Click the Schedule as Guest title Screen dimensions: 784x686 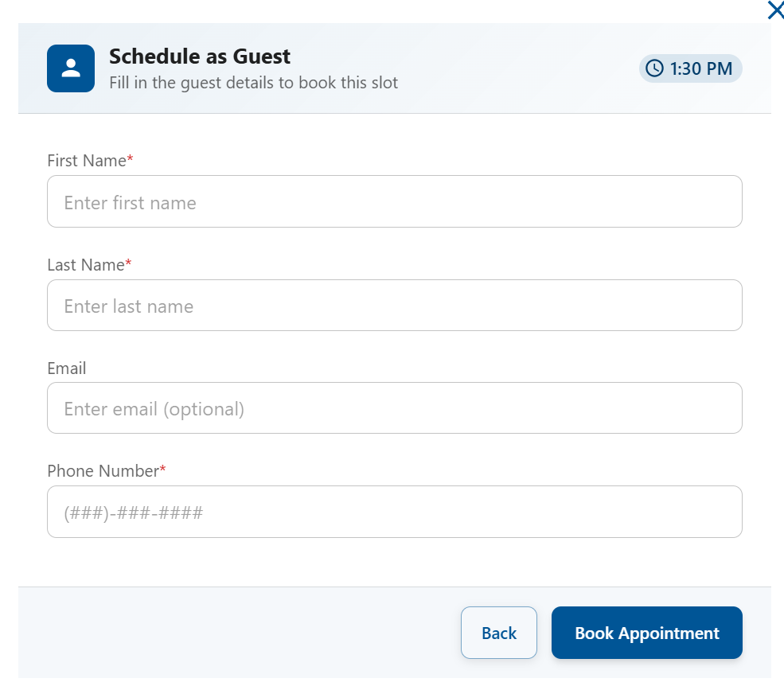(x=199, y=57)
